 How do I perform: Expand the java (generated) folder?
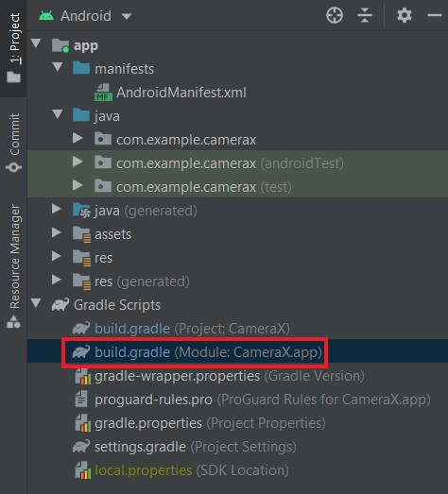(x=56, y=209)
